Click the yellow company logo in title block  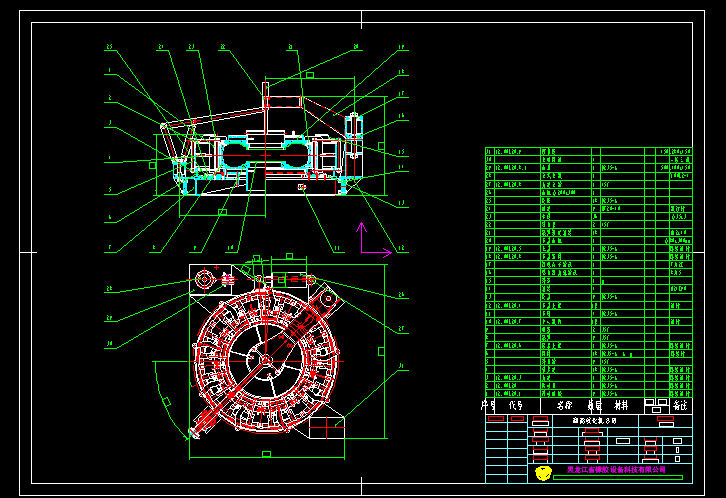(x=543, y=472)
